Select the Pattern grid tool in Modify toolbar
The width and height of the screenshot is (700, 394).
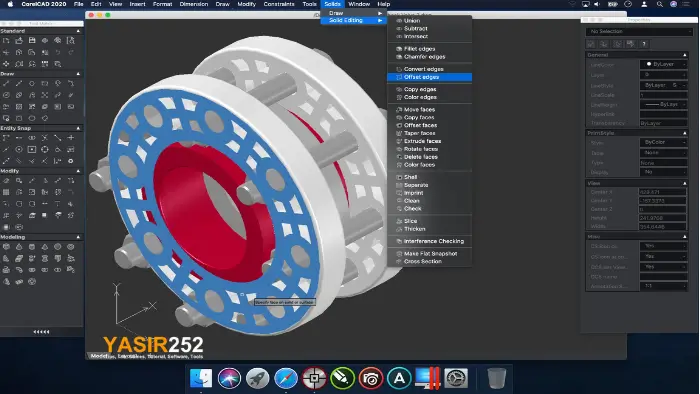point(6,192)
